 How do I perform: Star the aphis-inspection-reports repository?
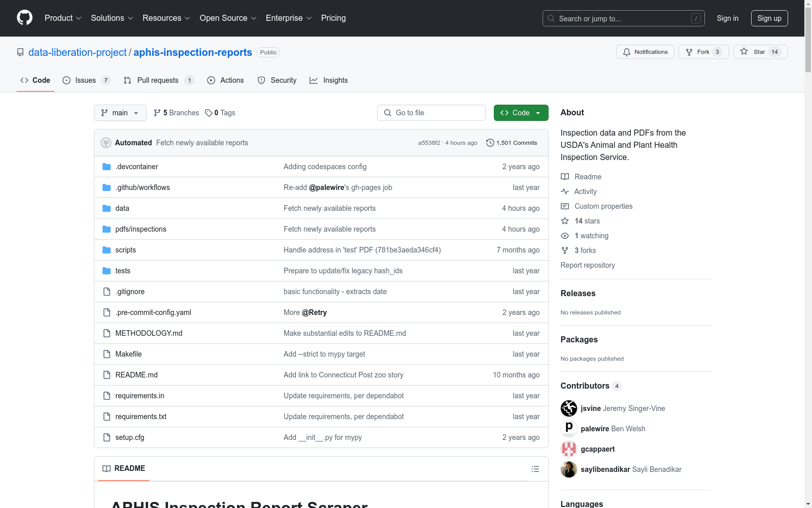tap(761, 52)
